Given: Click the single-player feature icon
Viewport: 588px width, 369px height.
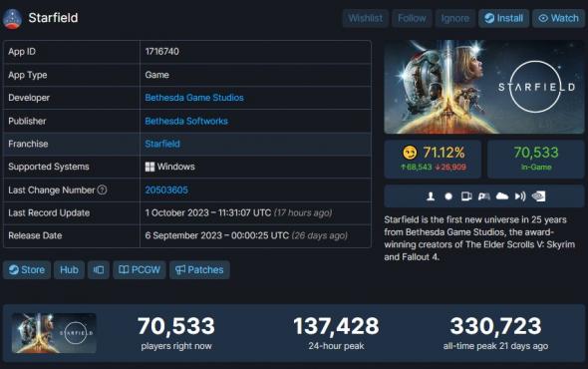Looking at the screenshot, I should pyautogui.click(x=431, y=196).
